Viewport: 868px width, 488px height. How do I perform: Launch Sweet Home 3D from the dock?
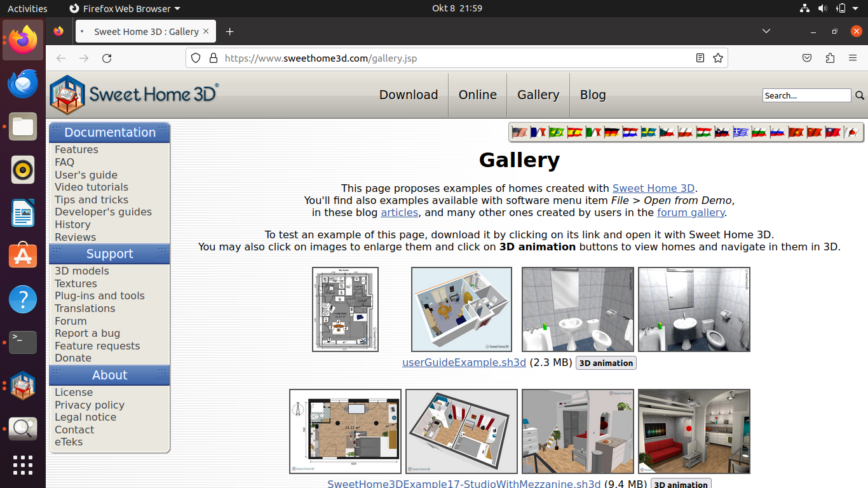(23, 385)
